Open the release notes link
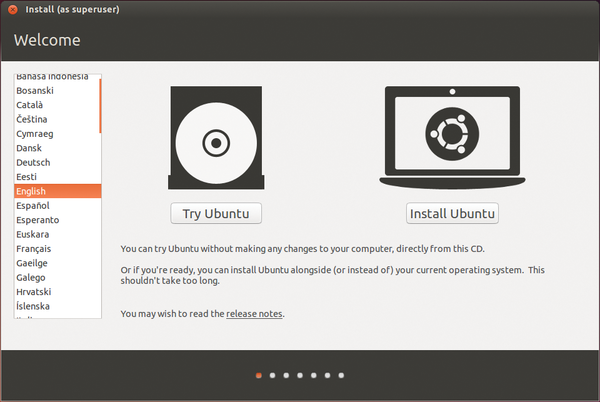Image resolution: width=600 pixels, height=402 pixels. (x=254, y=314)
